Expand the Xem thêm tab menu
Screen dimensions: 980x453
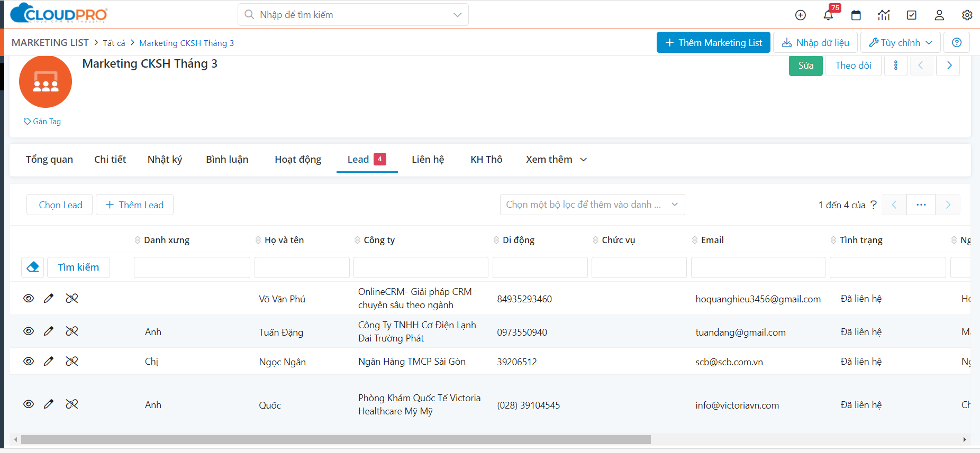556,160
